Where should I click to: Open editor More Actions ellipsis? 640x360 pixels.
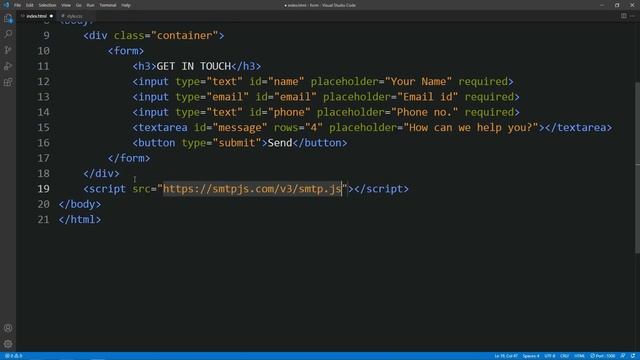tap(632, 16)
